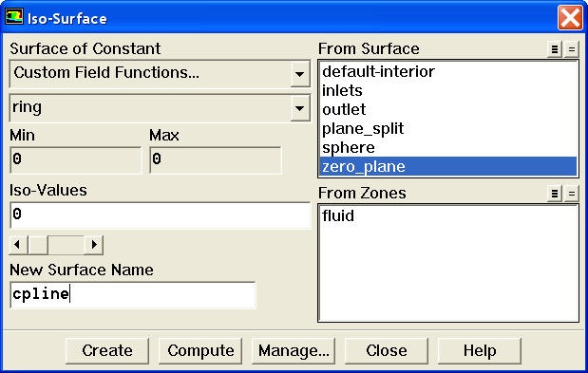Viewport: 588px width, 373px height.
Task: Nudge iso-value slider right arrow
Action: pos(94,245)
